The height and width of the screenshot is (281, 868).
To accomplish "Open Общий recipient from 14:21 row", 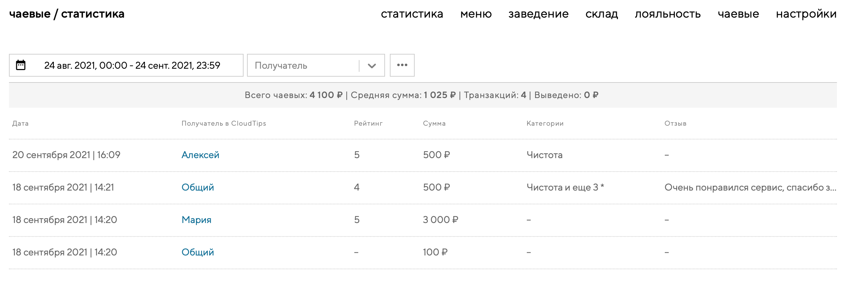I will pyautogui.click(x=198, y=187).
